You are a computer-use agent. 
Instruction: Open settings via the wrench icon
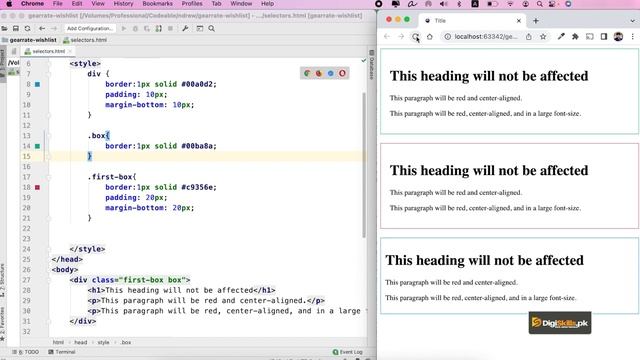pyautogui.click(x=185, y=29)
